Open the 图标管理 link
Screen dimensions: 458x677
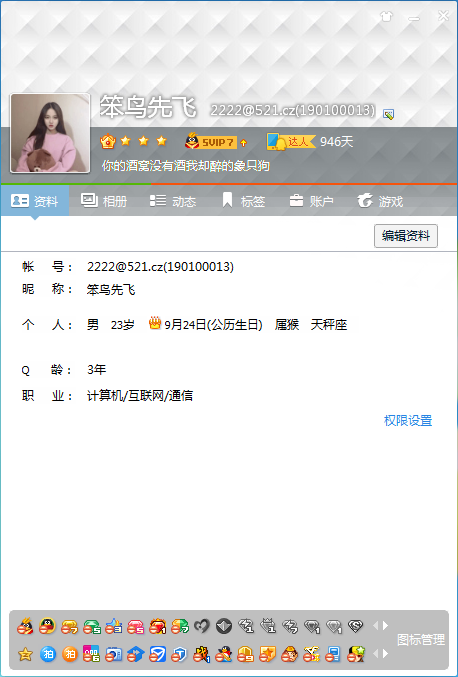tap(421, 639)
